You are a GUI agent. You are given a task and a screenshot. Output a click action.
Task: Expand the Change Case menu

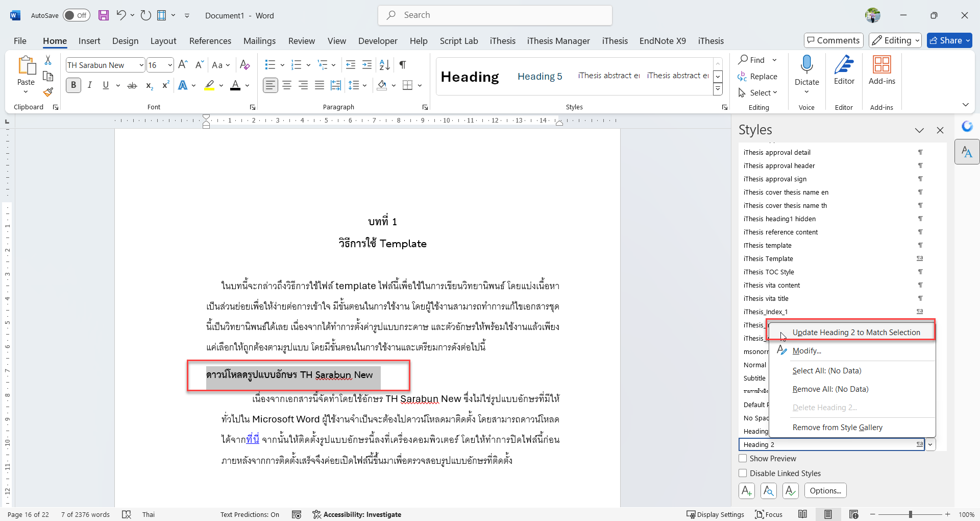point(221,65)
